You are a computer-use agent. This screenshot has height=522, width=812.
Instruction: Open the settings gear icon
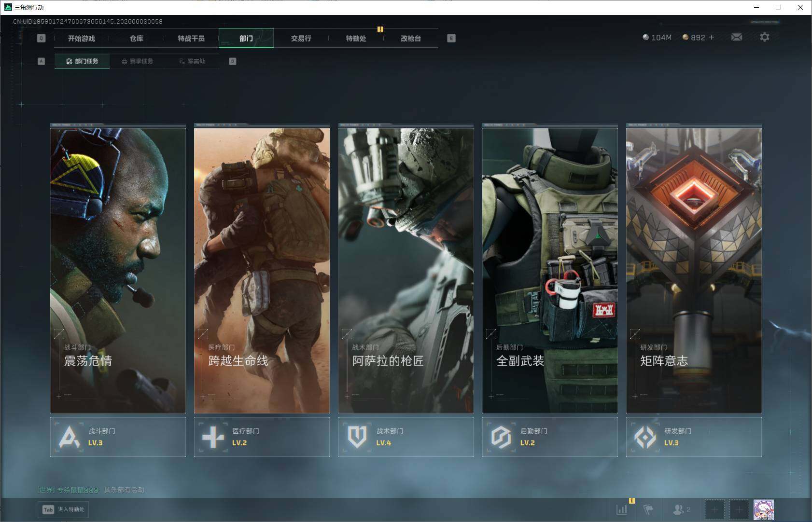(765, 37)
